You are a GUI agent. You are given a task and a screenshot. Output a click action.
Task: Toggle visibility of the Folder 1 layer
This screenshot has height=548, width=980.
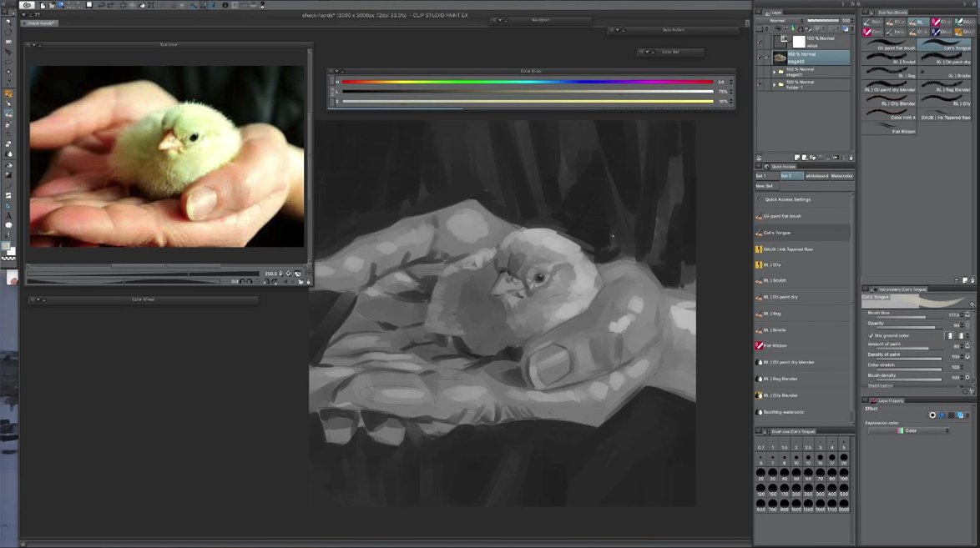[x=760, y=84]
